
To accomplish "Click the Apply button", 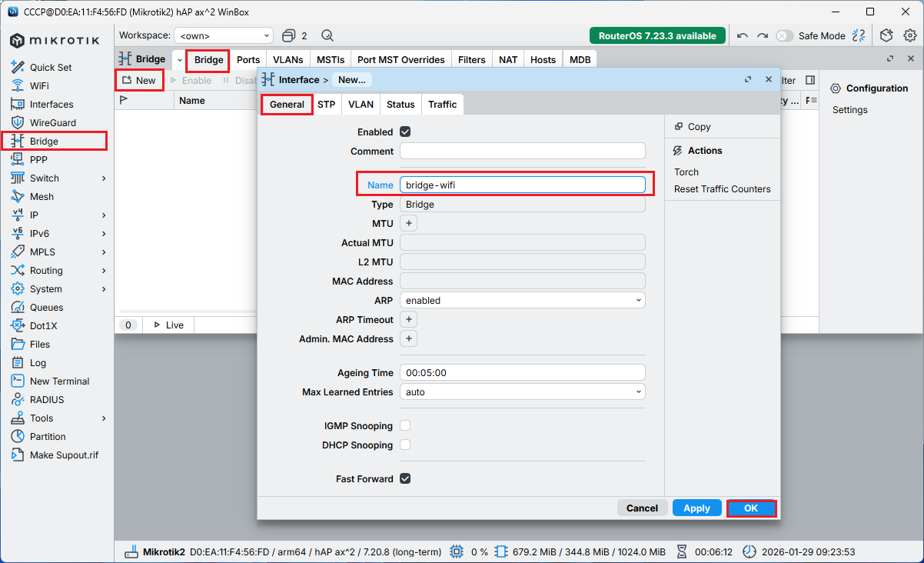I will pyautogui.click(x=697, y=508).
